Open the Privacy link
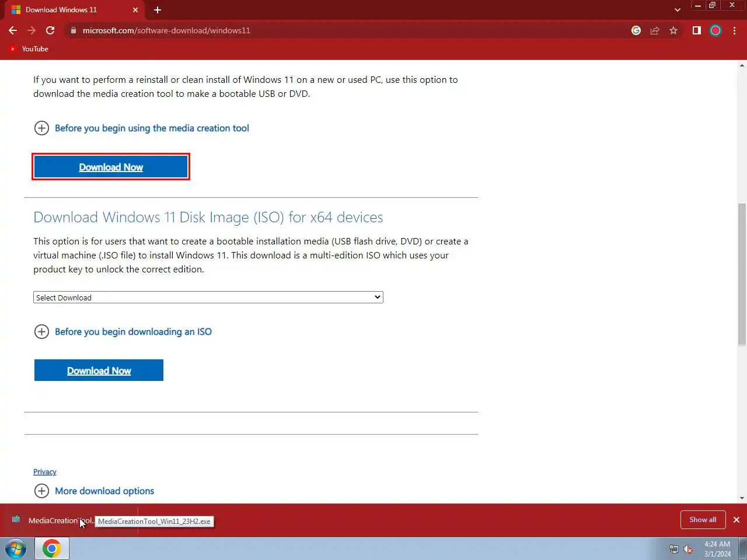The width and height of the screenshot is (747, 560). click(x=45, y=472)
